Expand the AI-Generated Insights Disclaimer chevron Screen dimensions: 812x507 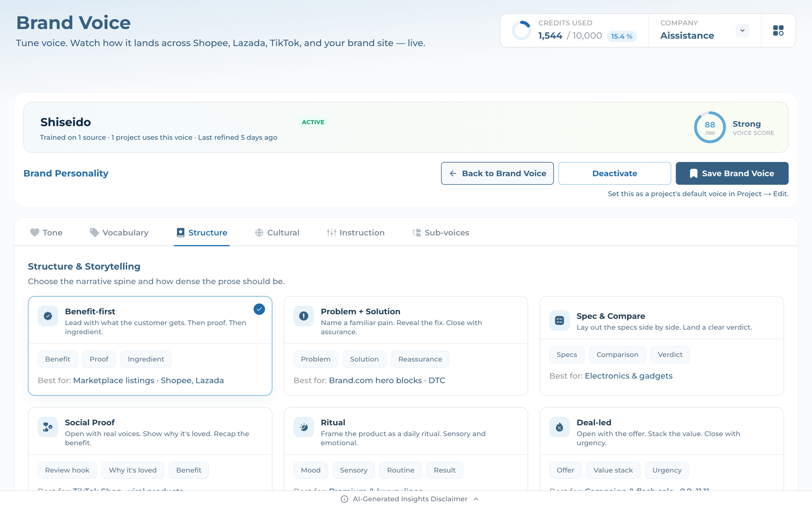pos(476,499)
